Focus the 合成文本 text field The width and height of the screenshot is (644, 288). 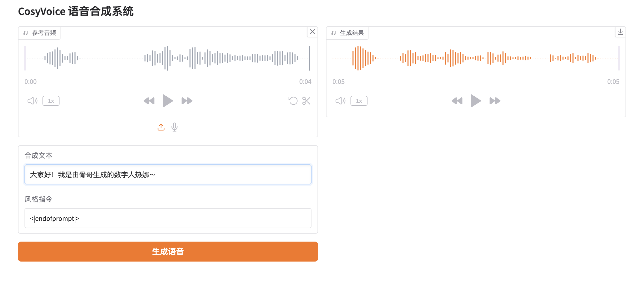(x=168, y=174)
